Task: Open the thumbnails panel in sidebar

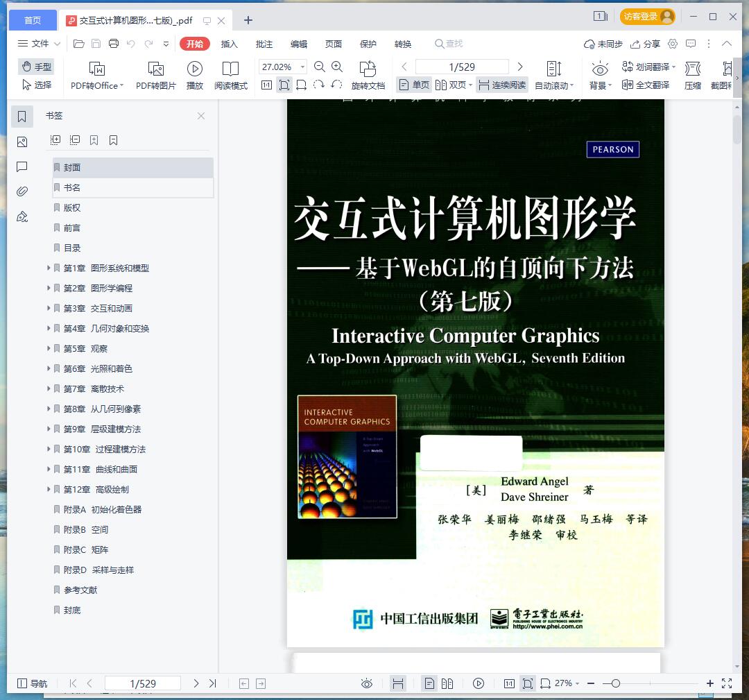Action: (22, 142)
